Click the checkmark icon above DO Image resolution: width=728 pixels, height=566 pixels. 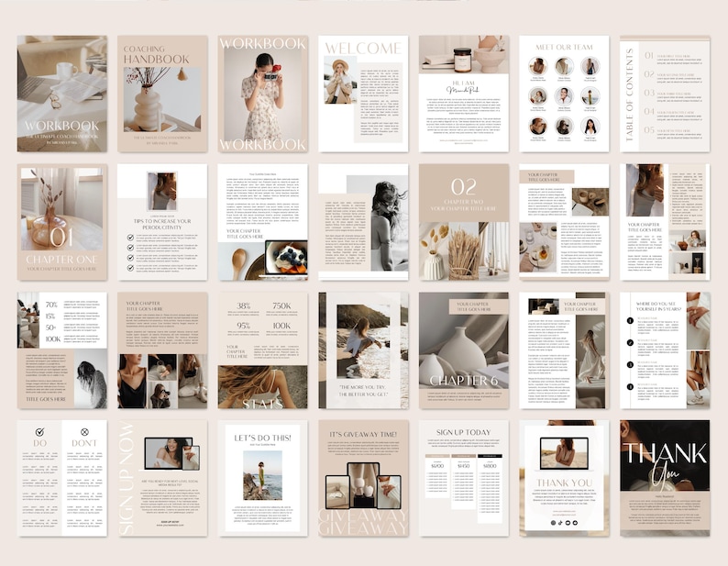tap(40, 432)
